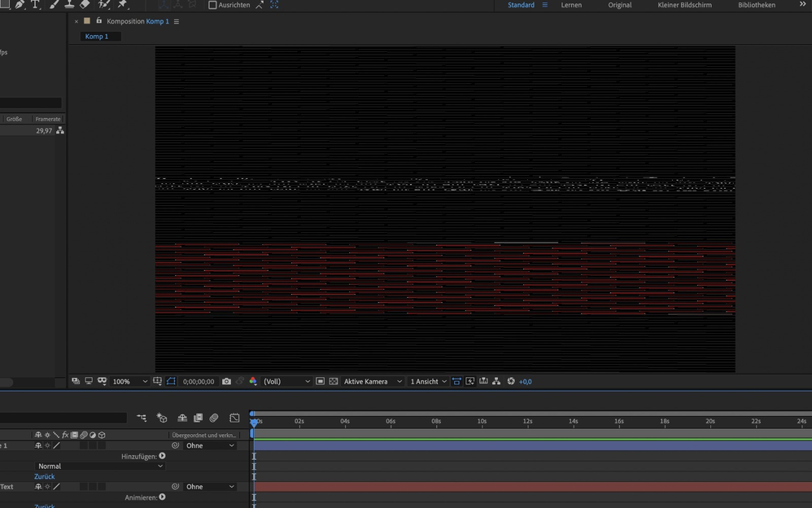Toggle the composition panel lock icon
Image resolution: width=812 pixels, height=508 pixels.
point(99,21)
